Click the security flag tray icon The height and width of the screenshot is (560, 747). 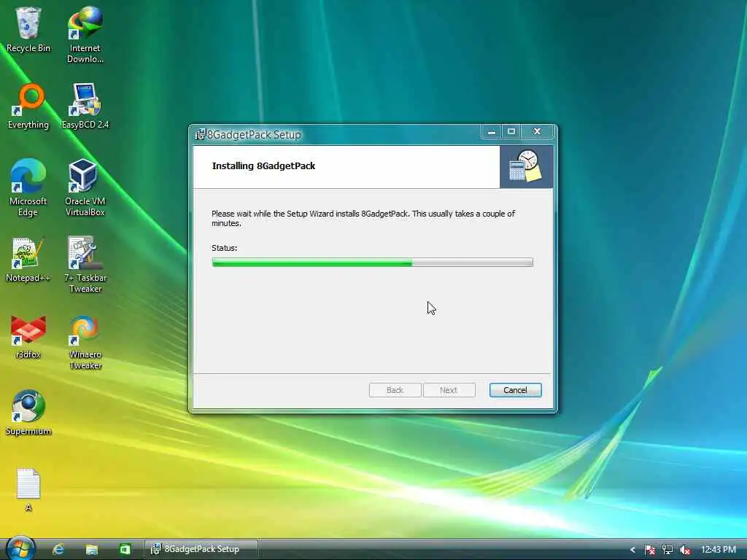[x=650, y=550]
